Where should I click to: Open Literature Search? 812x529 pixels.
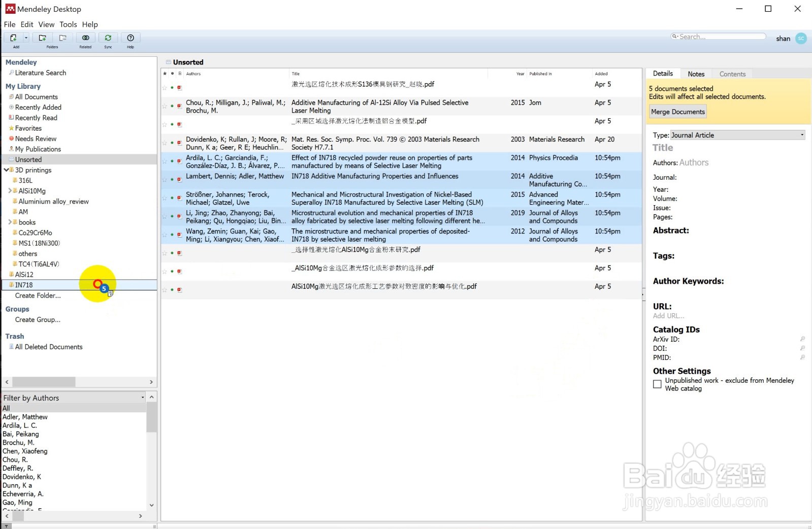pos(40,73)
